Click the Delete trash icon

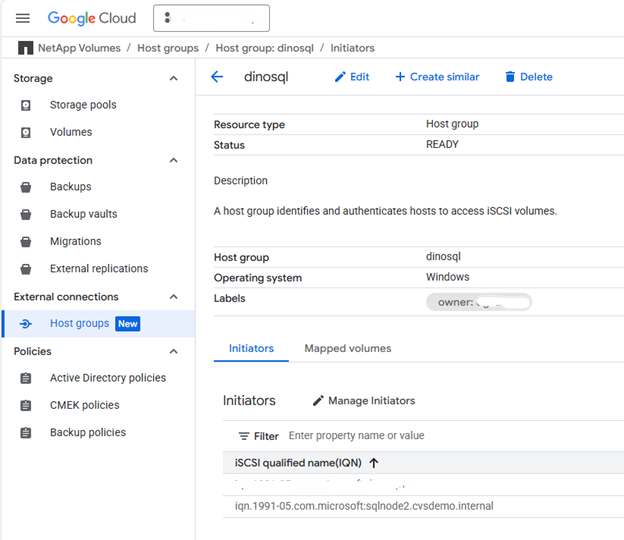(x=510, y=77)
